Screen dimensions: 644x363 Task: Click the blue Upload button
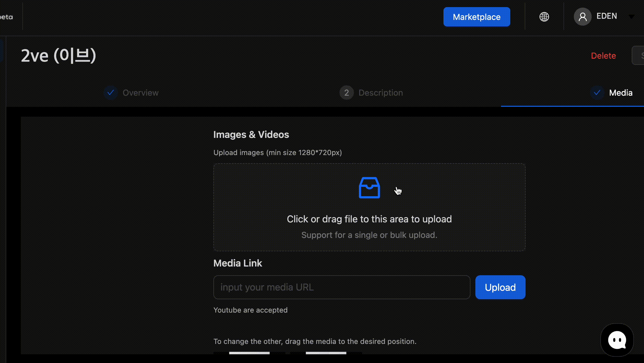click(x=500, y=287)
